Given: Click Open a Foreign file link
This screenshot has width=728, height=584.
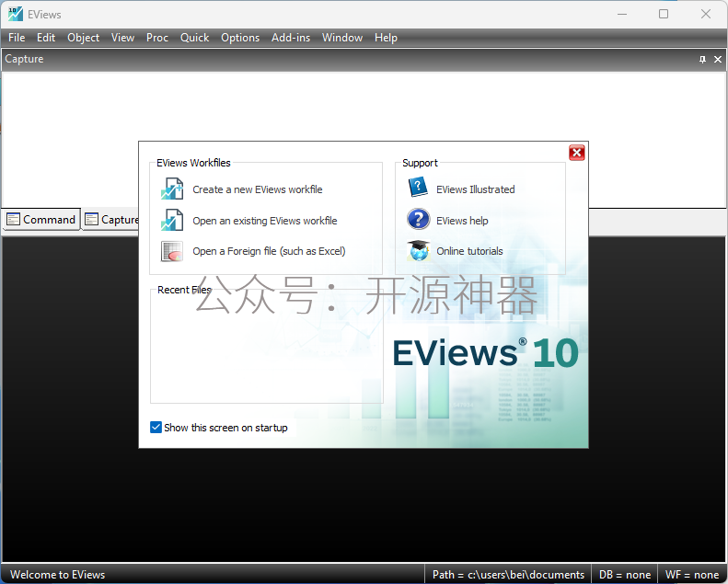Looking at the screenshot, I should pos(269,251).
